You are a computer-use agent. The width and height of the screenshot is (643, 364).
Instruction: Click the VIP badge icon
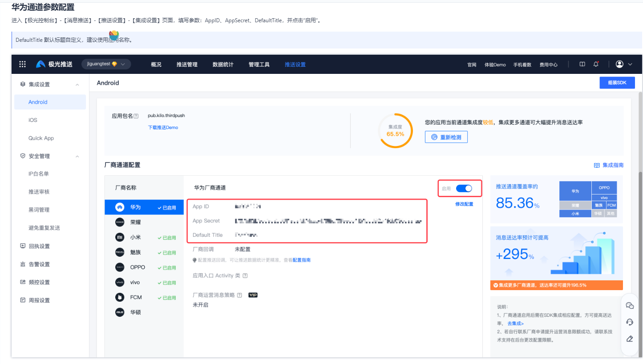253,295
